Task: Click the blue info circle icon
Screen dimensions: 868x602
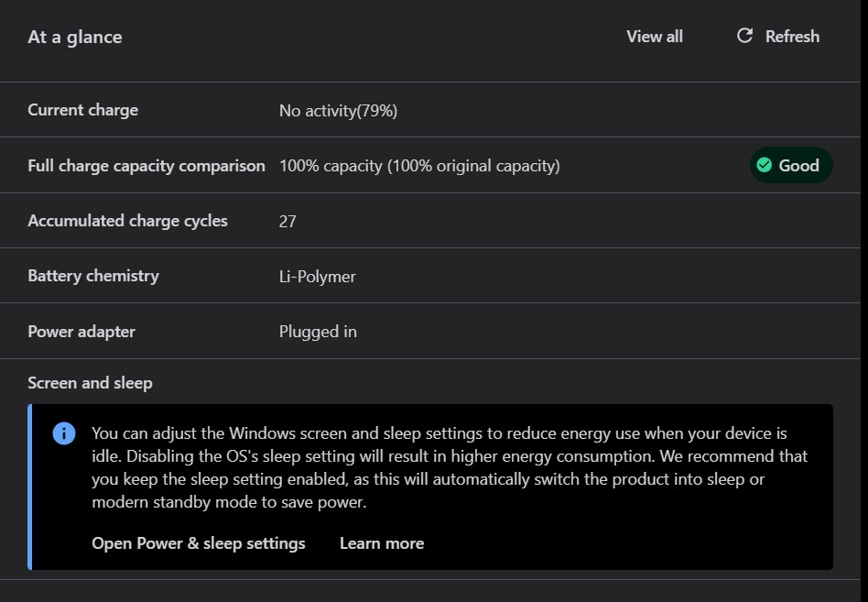Action: click(64, 433)
